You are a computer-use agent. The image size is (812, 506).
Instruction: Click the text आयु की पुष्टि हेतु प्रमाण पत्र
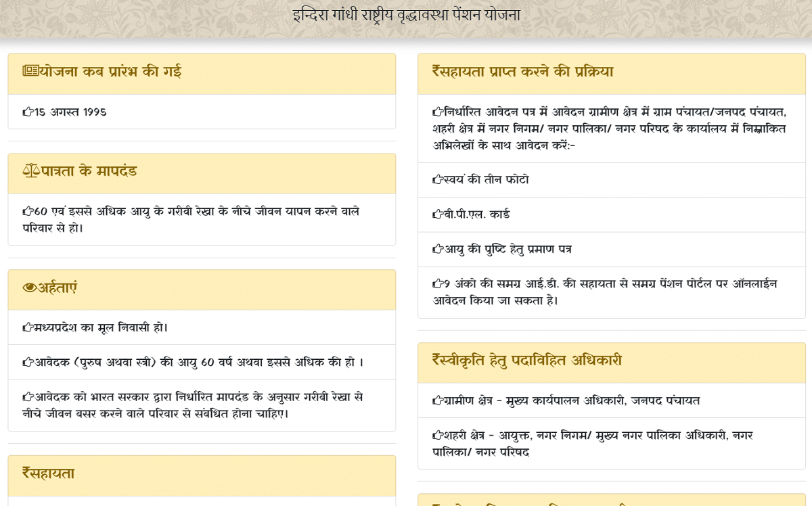pos(507,250)
